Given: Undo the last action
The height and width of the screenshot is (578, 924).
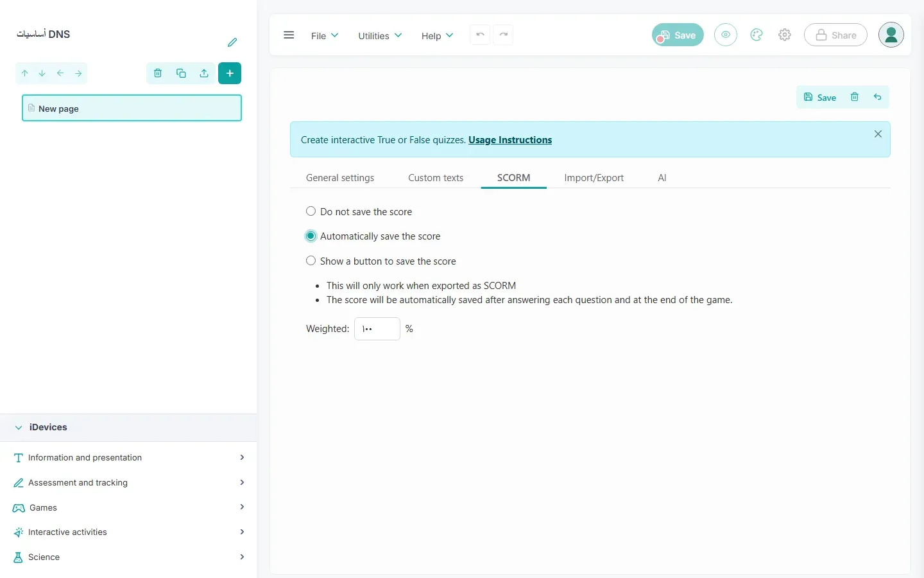Looking at the screenshot, I should coord(480,35).
